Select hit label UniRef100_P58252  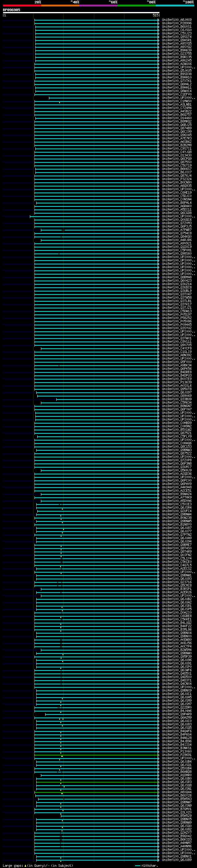pos(177,318)
